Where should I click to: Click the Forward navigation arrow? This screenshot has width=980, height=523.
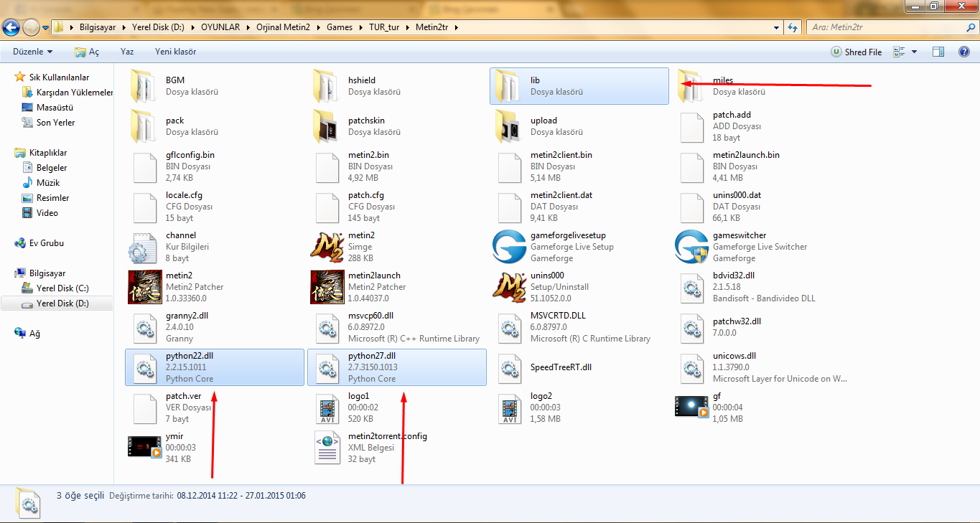click(x=31, y=27)
